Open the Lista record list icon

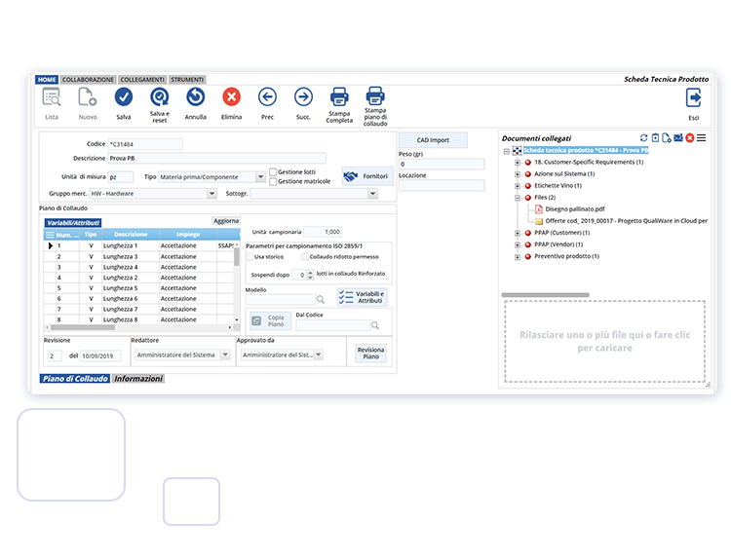(52, 97)
